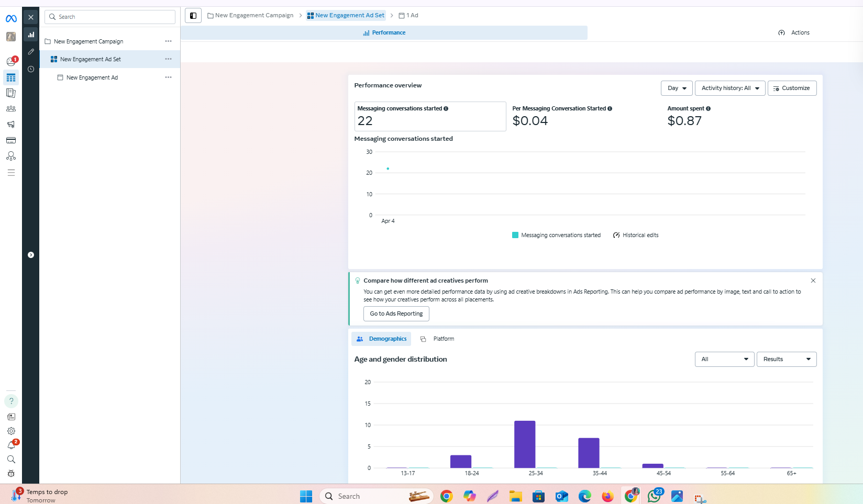Select the Demographics tab

tap(381, 339)
